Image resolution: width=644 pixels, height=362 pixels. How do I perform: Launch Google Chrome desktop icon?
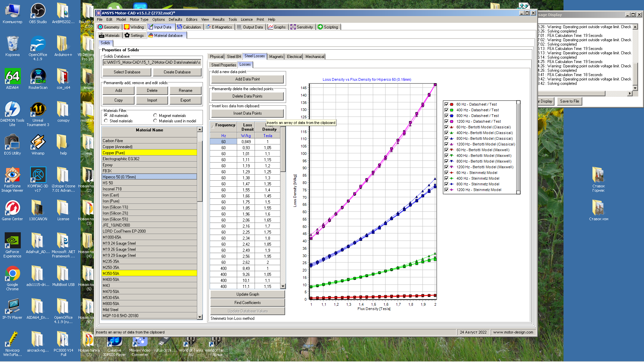pos(12,278)
